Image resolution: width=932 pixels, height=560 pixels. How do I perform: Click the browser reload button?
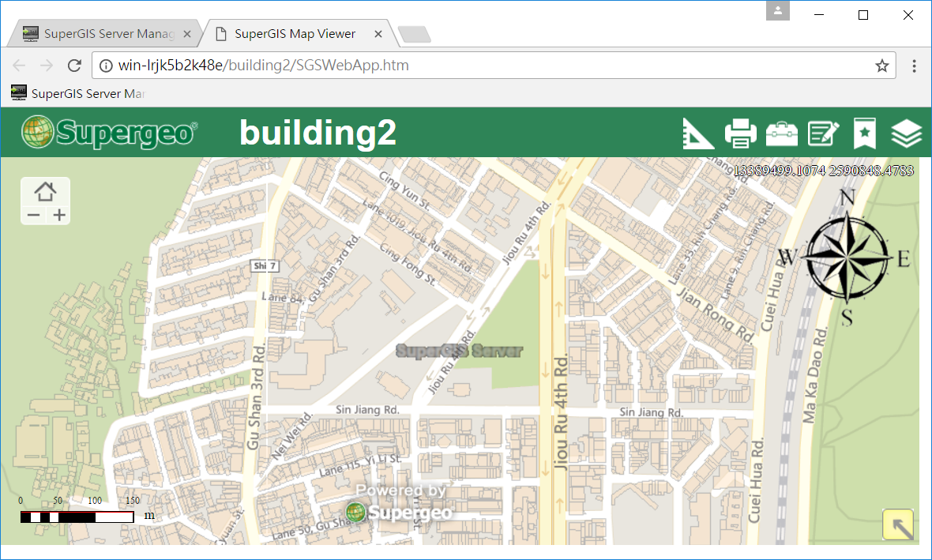pyautogui.click(x=74, y=66)
